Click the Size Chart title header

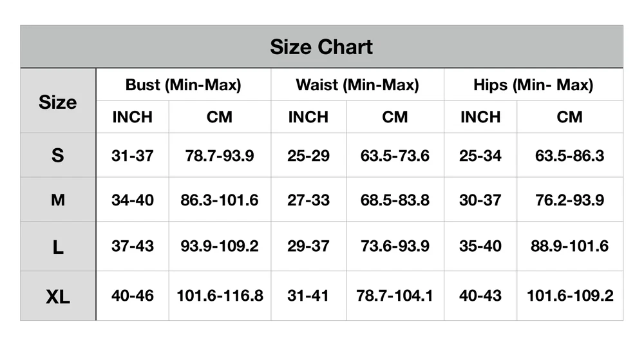(x=321, y=47)
